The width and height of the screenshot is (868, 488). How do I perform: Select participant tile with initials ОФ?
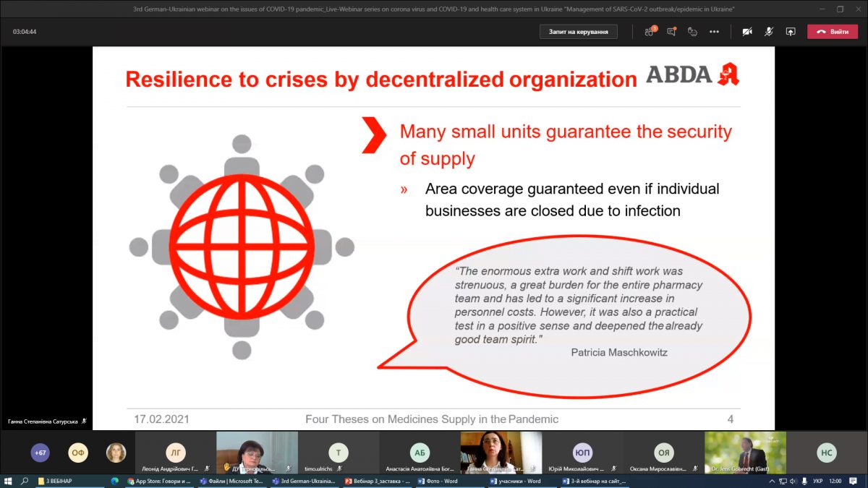click(x=78, y=453)
